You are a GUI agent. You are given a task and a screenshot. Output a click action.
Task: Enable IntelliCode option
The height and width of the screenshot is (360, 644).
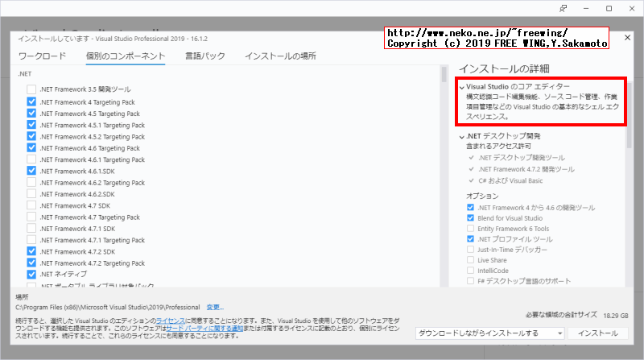pyautogui.click(x=470, y=271)
